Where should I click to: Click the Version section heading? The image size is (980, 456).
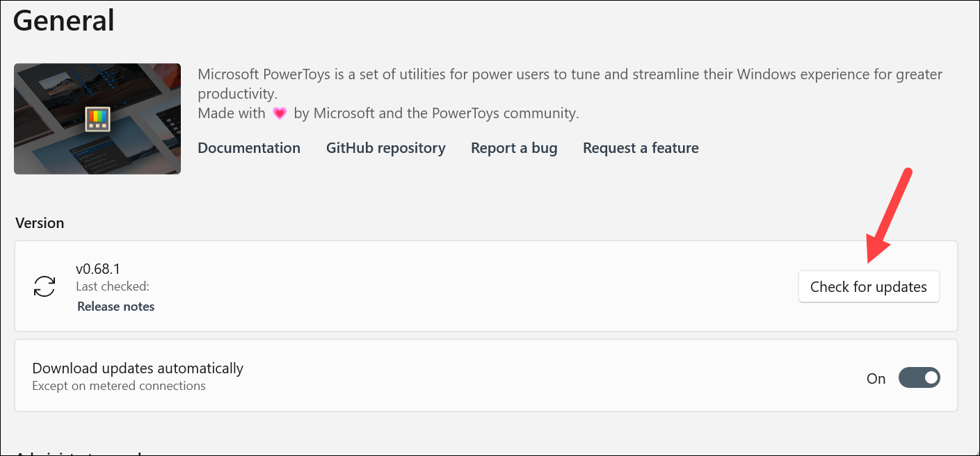click(x=39, y=223)
